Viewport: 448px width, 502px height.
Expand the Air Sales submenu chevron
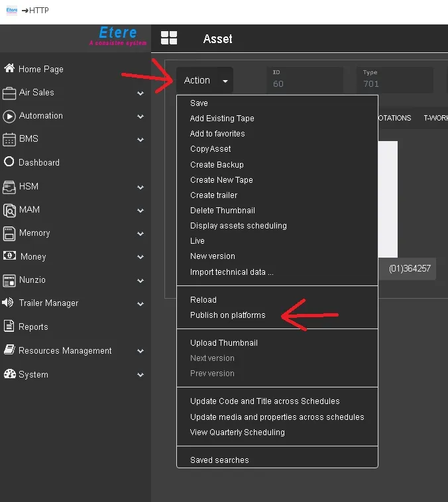tap(140, 93)
